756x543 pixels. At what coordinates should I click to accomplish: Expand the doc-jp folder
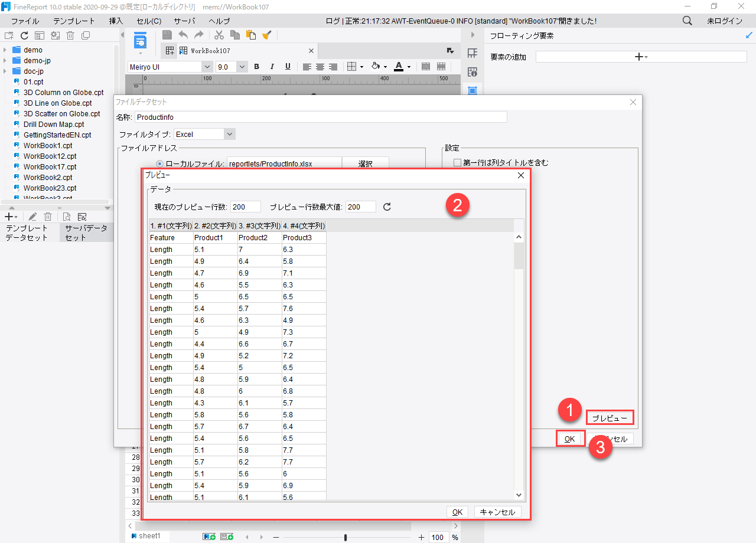point(5,71)
